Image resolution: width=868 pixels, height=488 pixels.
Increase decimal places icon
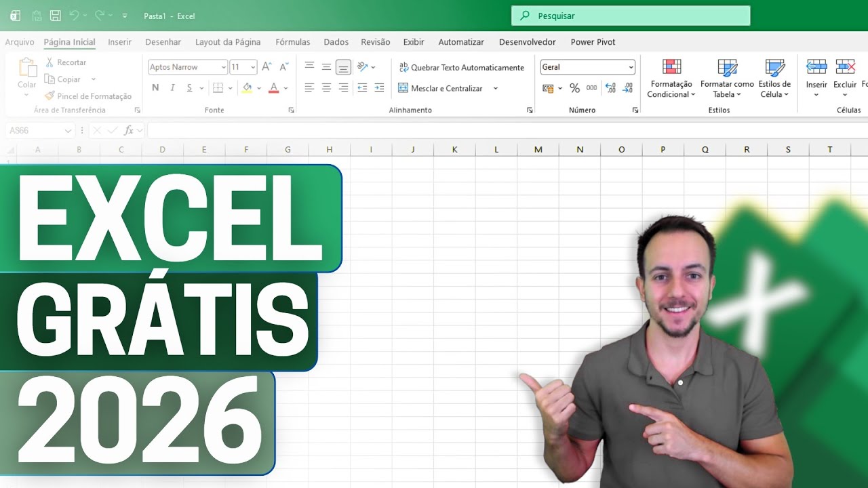[x=610, y=88]
